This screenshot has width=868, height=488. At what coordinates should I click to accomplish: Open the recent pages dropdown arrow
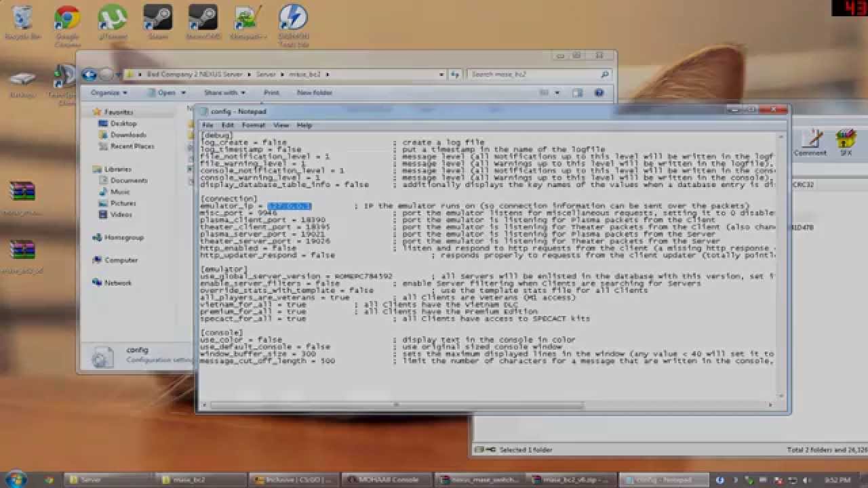[118, 75]
